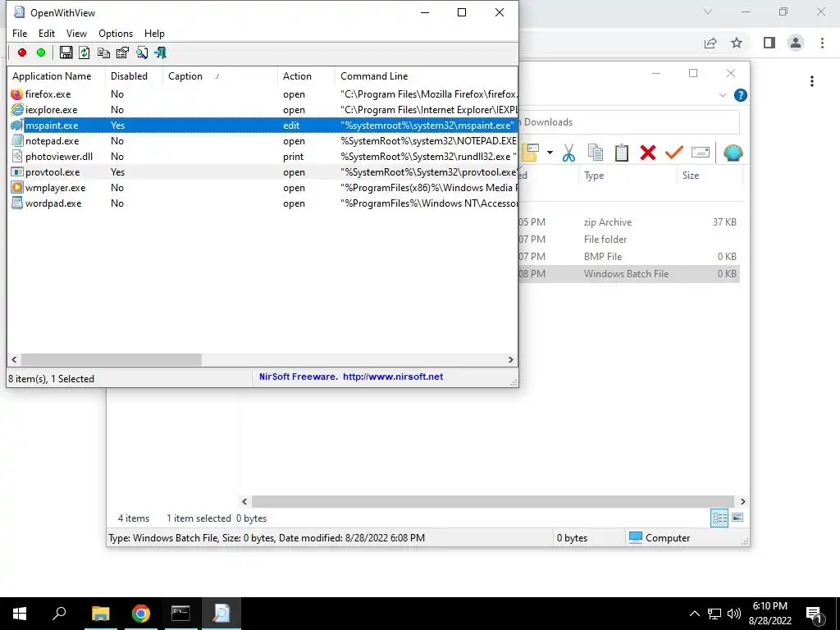Viewport: 840px width, 630px height.
Task: Click the wmplayer.exe icon in the list
Action: pyautogui.click(x=17, y=188)
